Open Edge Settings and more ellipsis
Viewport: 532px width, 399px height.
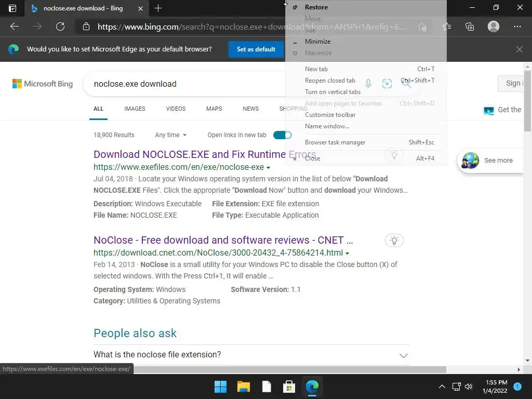click(x=517, y=26)
